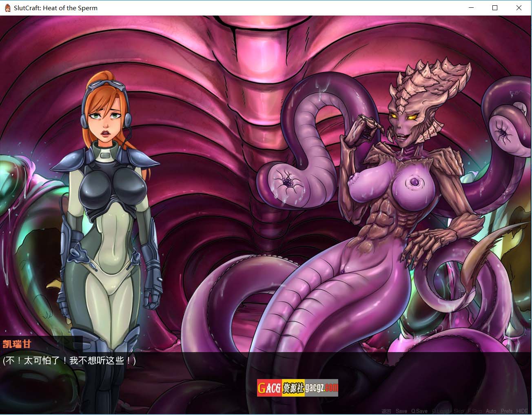The height and width of the screenshot is (415, 532).
Task: Close the game window
Action: point(519,8)
